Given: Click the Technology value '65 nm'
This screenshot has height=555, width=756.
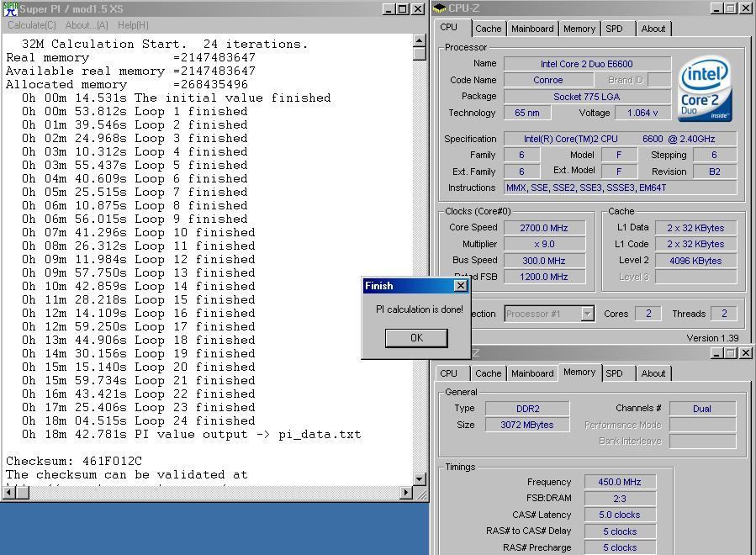Looking at the screenshot, I should pyautogui.click(x=527, y=113).
